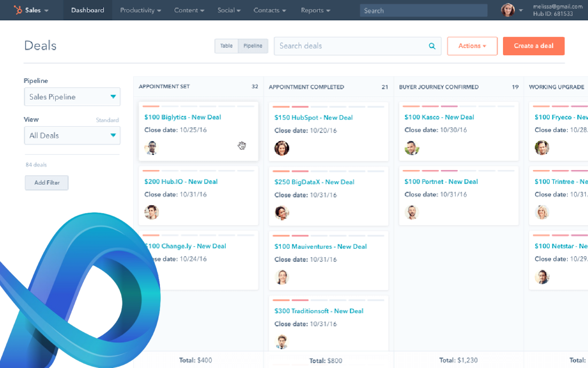588x368 pixels.
Task: Click the Buyer Journey Confirmed column header
Action: (x=439, y=87)
